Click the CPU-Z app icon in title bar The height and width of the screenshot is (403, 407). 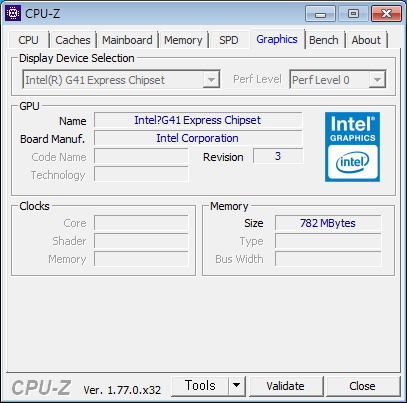tap(13, 13)
